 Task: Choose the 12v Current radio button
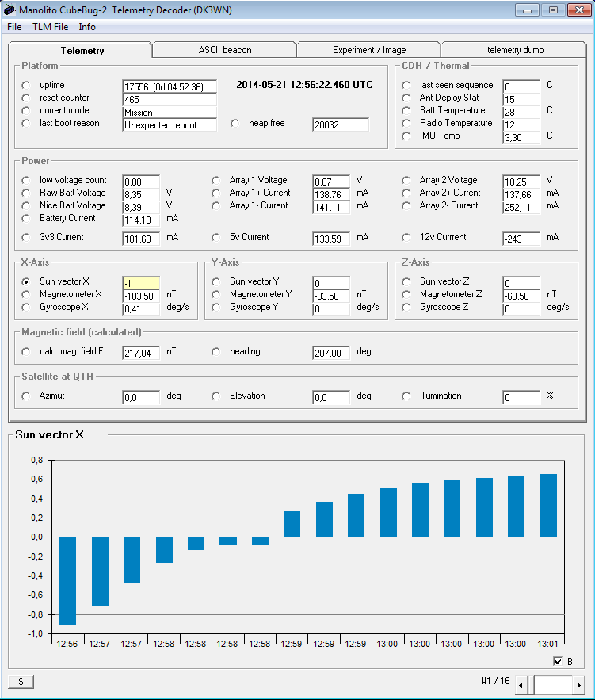pyautogui.click(x=406, y=238)
